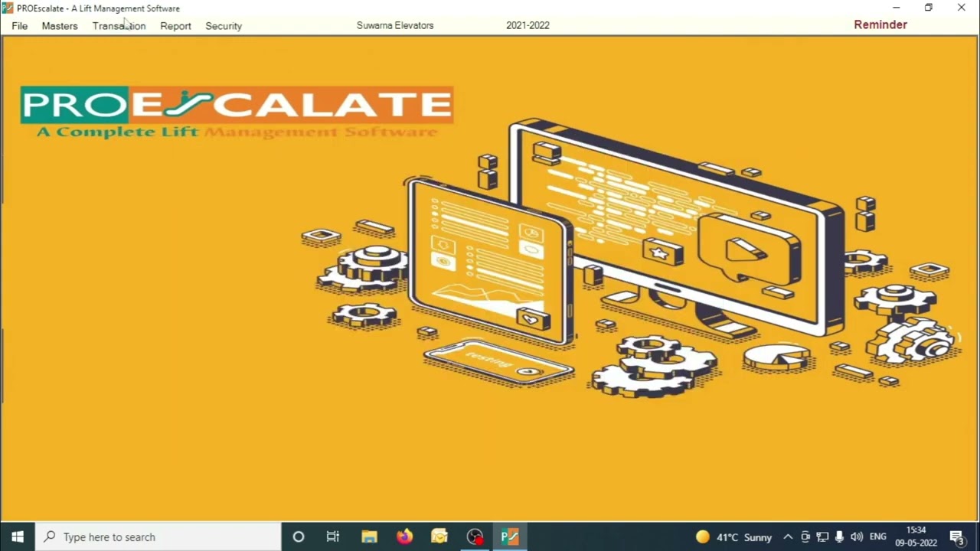Open network settings tray icon
980x551 pixels.
(822, 537)
